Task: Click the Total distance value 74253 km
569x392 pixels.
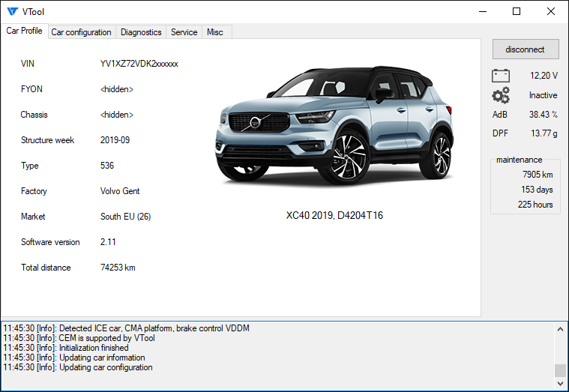Action: (118, 268)
